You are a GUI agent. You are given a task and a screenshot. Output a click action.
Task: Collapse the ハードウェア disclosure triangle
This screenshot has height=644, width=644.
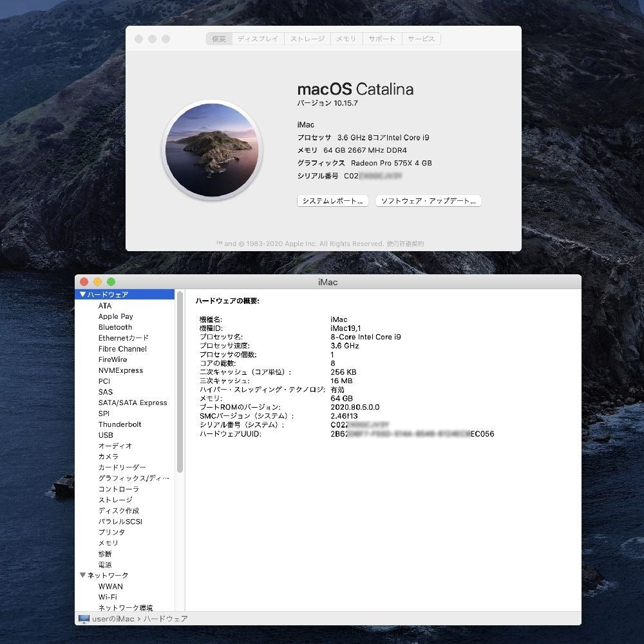coord(83,294)
